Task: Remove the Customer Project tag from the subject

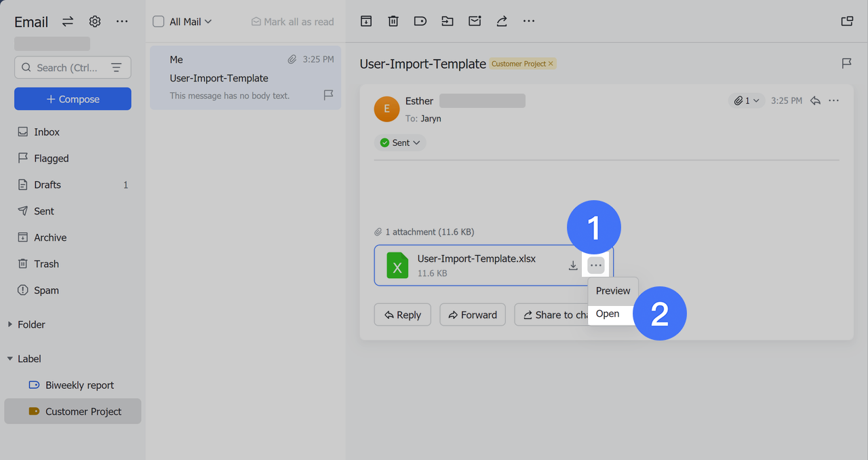Action: [x=551, y=63]
